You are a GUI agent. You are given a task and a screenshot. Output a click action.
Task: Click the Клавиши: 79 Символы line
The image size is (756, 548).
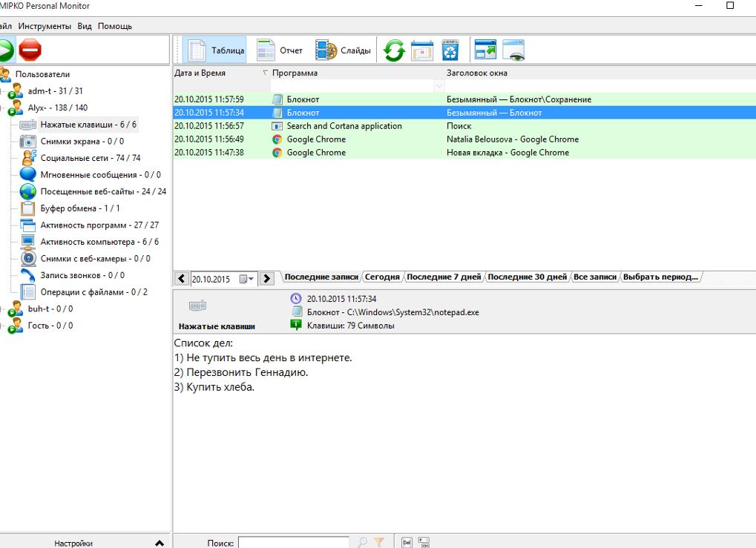tap(350, 326)
